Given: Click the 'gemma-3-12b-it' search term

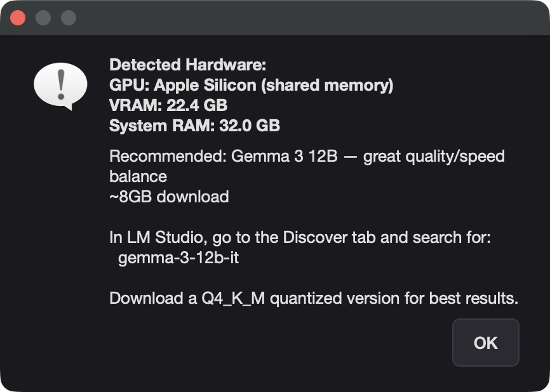Looking at the screenshot, I should pyautogui.click(x=178, y=258).
